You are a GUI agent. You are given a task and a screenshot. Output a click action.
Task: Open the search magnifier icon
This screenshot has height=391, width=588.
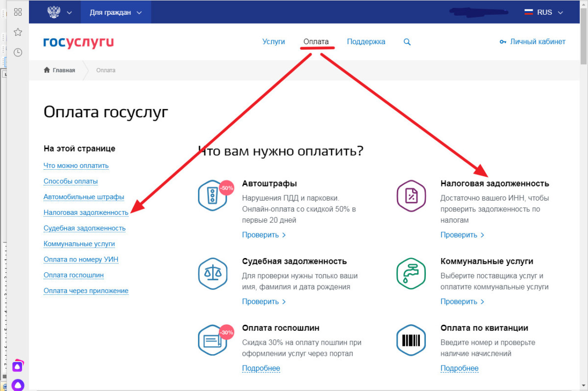pos(407,42)
